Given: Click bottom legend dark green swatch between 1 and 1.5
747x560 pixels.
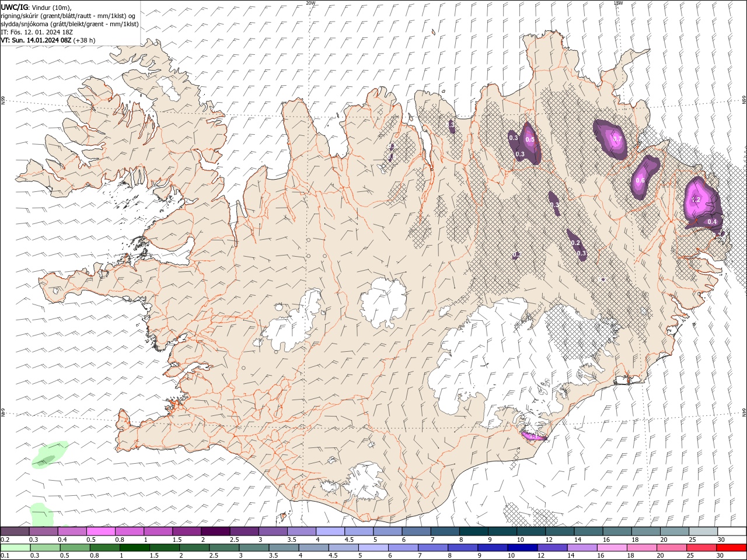Looking at the screenshot, I should (x=134, y=548).
